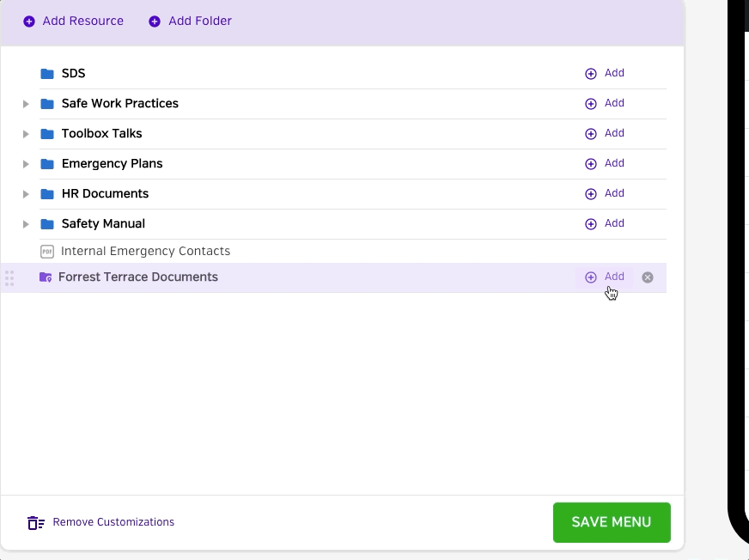Viewport: 749px width, 560px height.
Task: Select the SDS folder name
Action: click(74, 74)
